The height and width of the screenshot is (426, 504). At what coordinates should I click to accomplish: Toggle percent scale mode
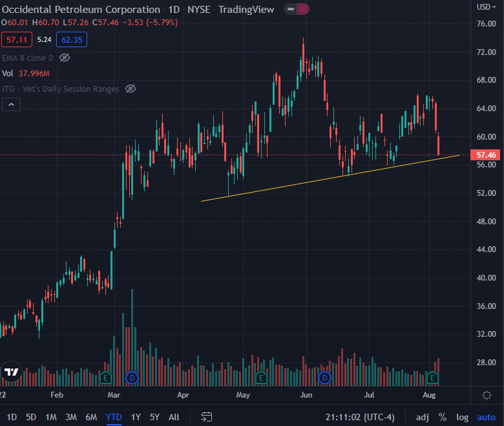tap(443, 417)
